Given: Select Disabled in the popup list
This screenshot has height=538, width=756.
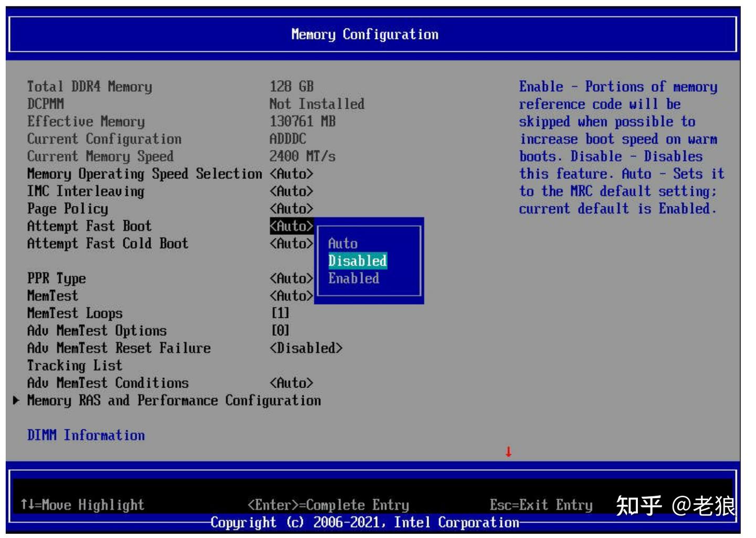Looking at the screenshot, I should point(358,261).
